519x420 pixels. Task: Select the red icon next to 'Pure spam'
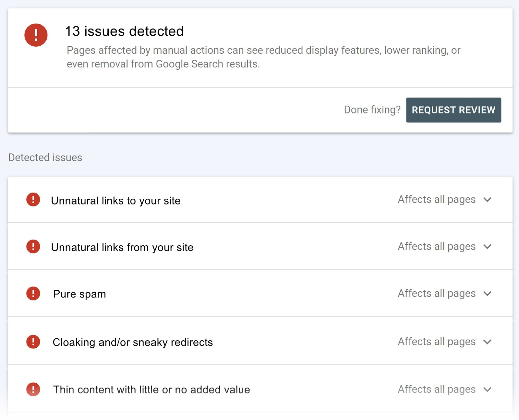[33, 294]
